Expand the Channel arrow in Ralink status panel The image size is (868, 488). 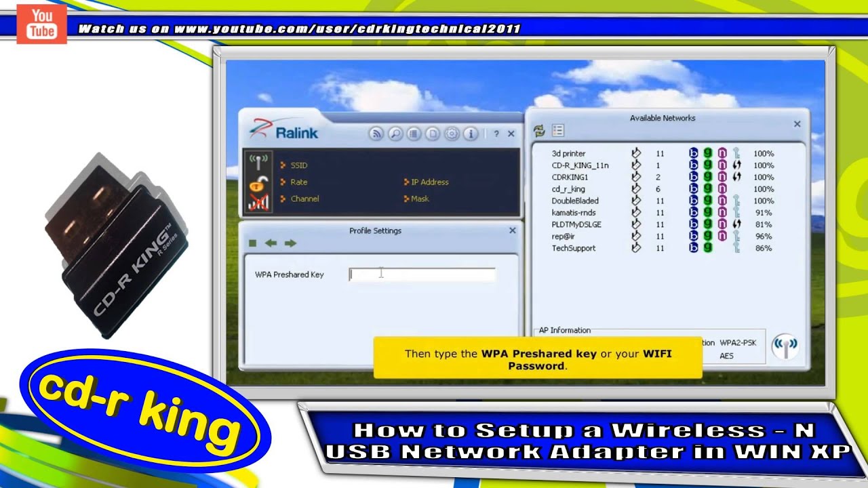tap(283, 199)
